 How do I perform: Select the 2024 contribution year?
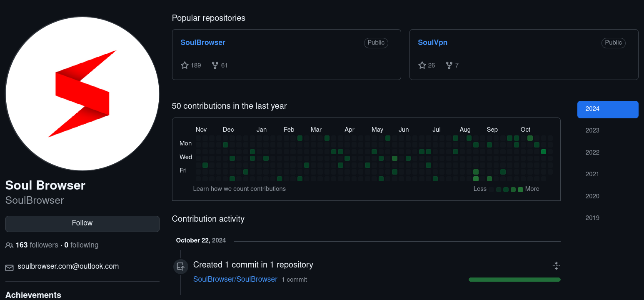click(607, 109)
